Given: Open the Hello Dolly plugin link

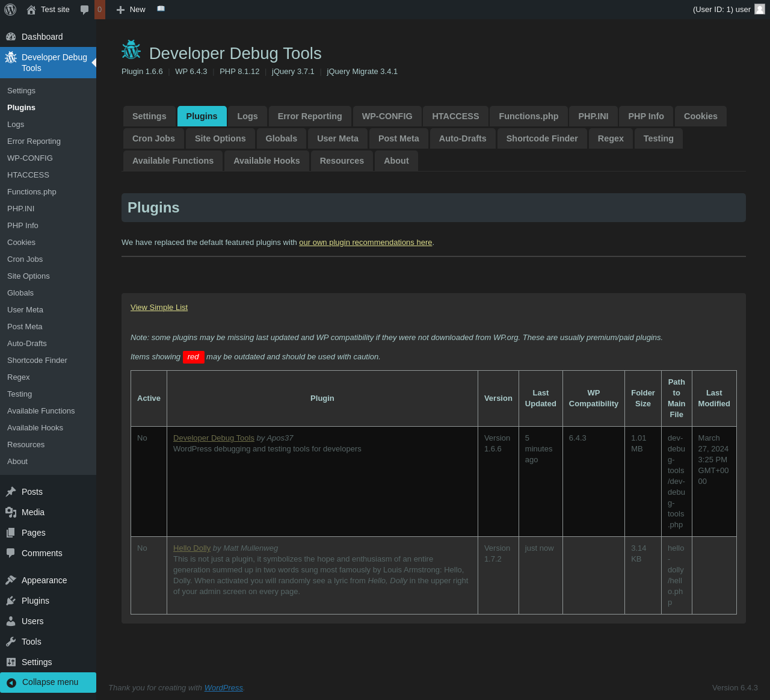Looking at the screenshot, I should [x=192, y=548].
